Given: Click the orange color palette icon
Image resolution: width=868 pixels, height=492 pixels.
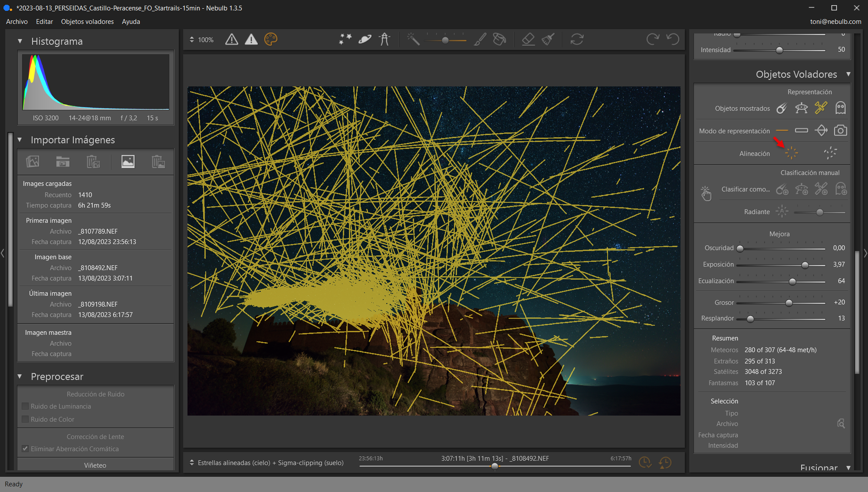Looking at the screenshot, I should pyautogui.click(x=270, y=40).
